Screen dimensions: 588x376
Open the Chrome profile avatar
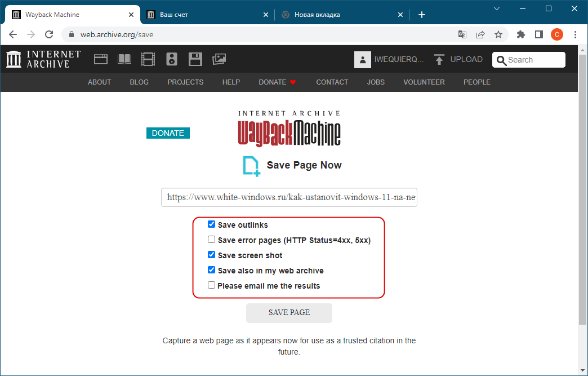pyautogui.click(x=557, y=34)
